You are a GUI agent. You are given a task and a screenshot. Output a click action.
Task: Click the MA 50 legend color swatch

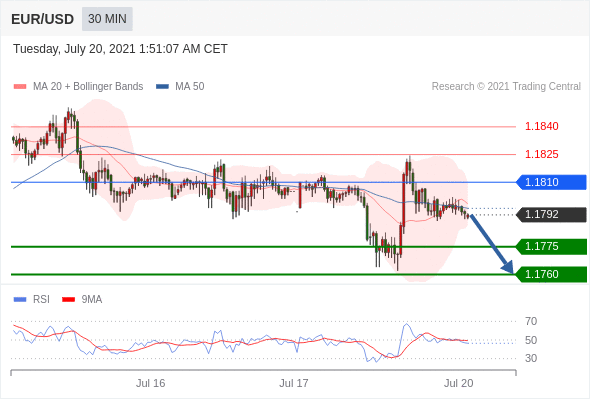[x=162, y=87]
